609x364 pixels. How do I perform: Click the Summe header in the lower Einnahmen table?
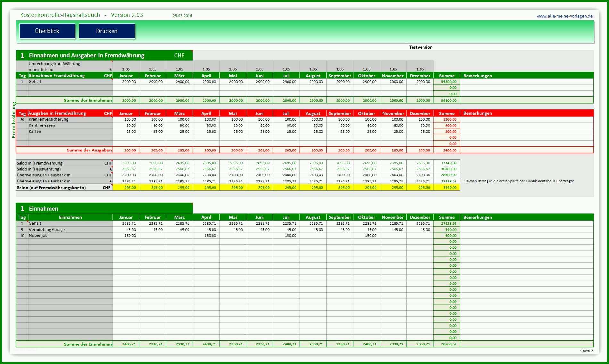click(x=446, y=217)
